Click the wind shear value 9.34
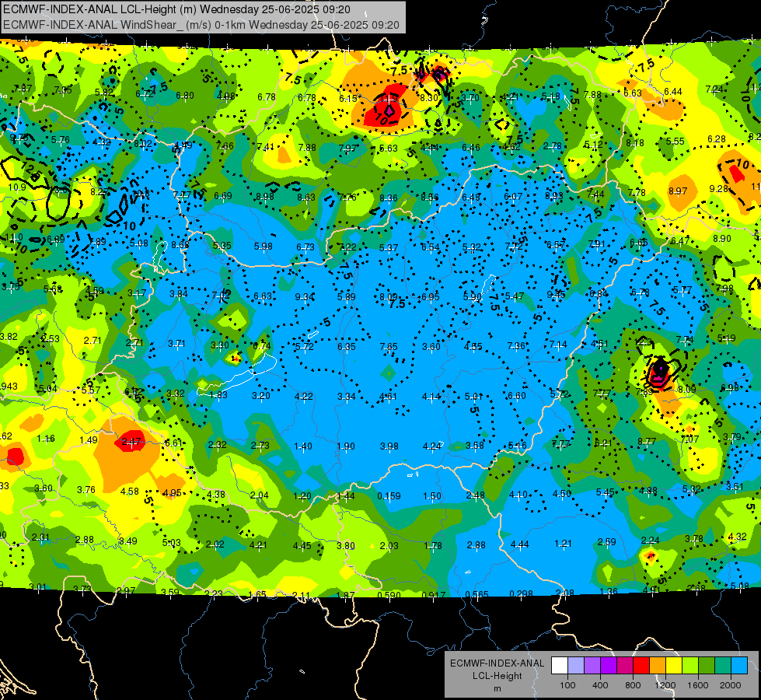The image size is (761, 700). point(304,297)
